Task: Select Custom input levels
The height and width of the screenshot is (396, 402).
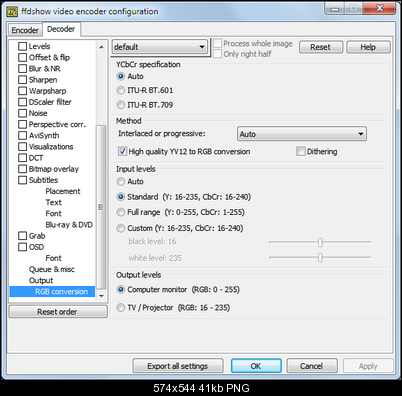Action: (x=121, y=228)
